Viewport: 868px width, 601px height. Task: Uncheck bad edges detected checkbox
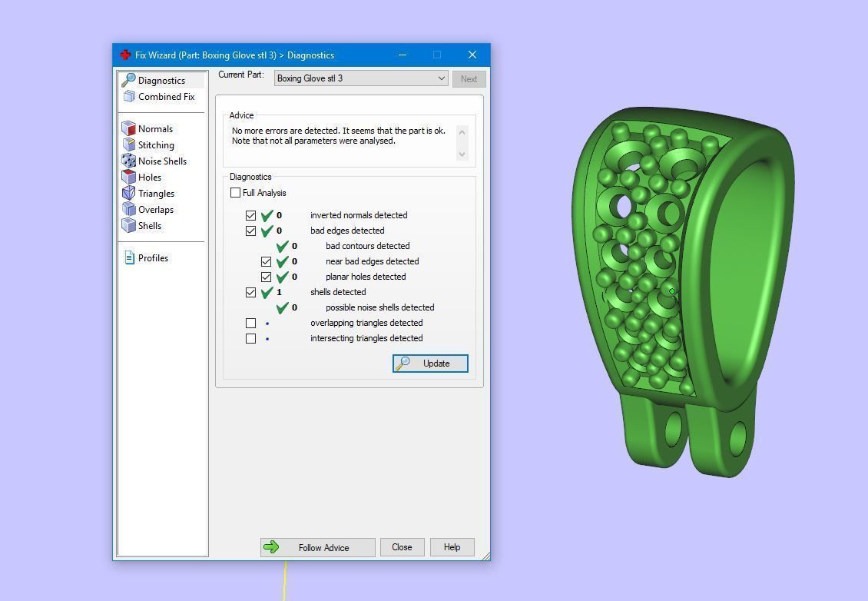[250, 231]
